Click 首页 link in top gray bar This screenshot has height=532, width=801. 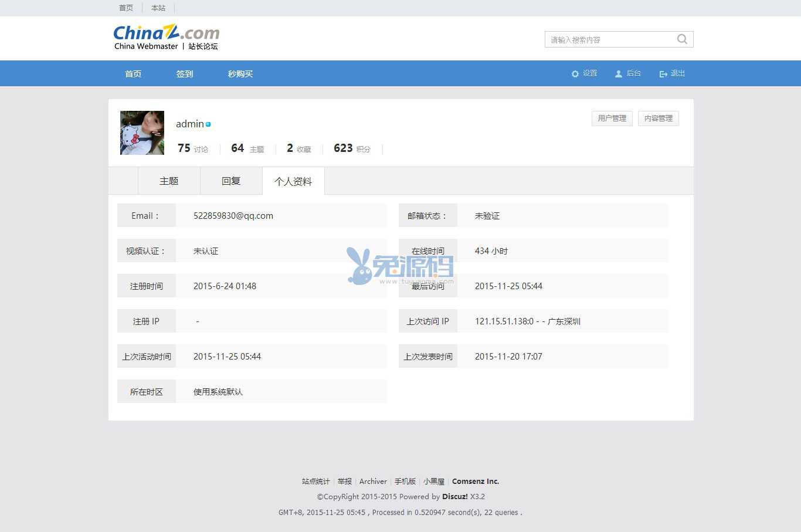click(x=126, y=8)
